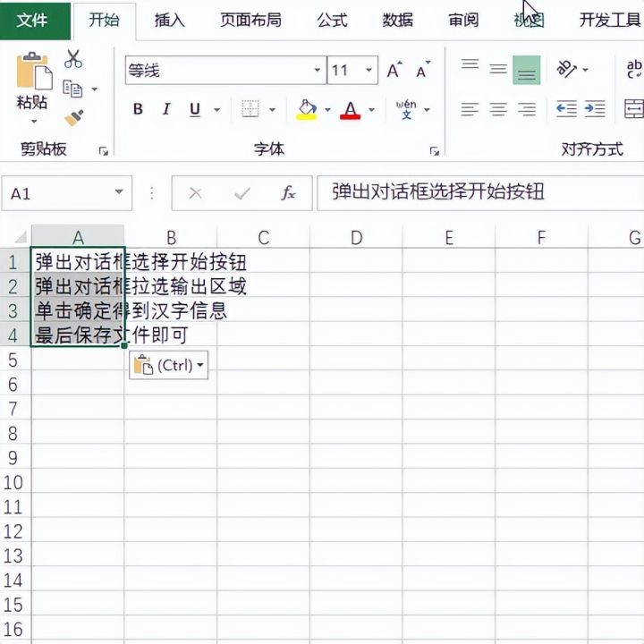
Task: Select column A header
Action: click(78, 237)
